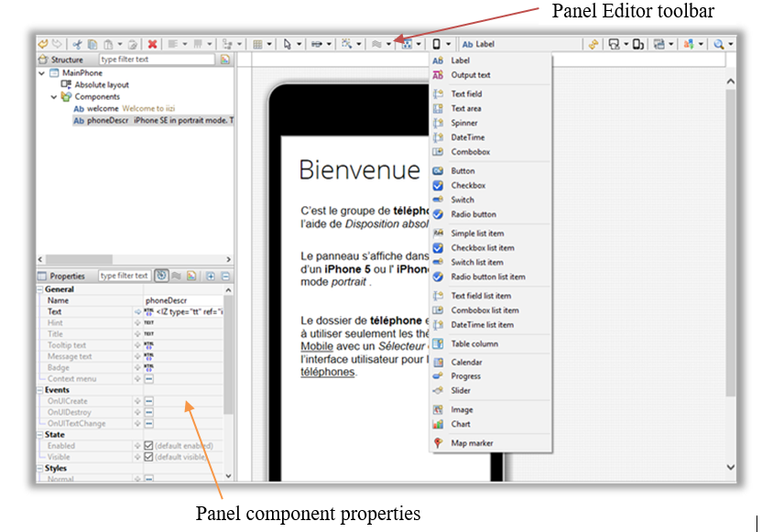Click the editor vertical scrollbar down arrow
The image size is (762, 532).
[731, 467]
